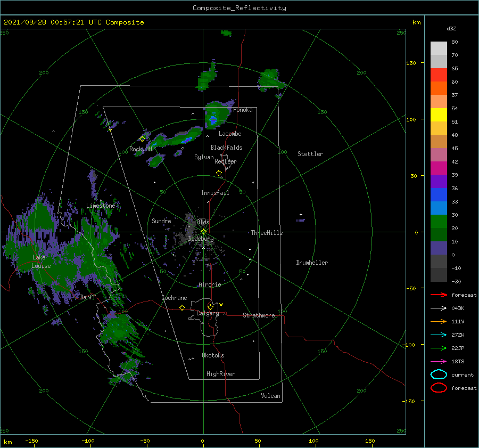Screen dimensions: 479x448
Task: Click the magenta 18TS arrow legend icon
Action: tap(439, 361)
